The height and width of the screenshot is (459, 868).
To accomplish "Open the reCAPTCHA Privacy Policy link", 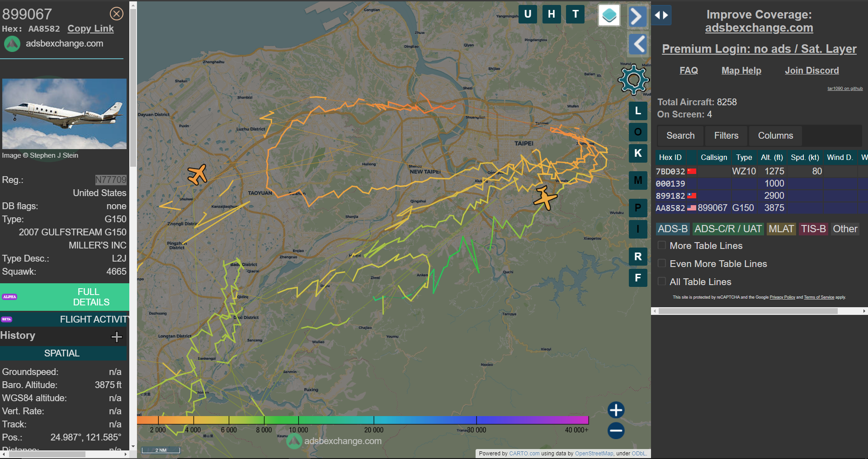I will pos(782,297).
